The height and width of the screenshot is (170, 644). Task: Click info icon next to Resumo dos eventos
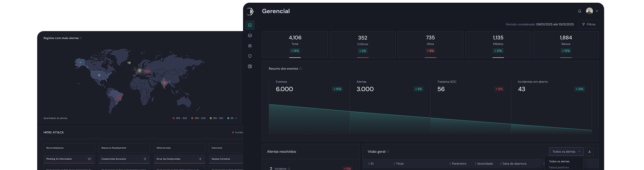click(x=301, y=69)
